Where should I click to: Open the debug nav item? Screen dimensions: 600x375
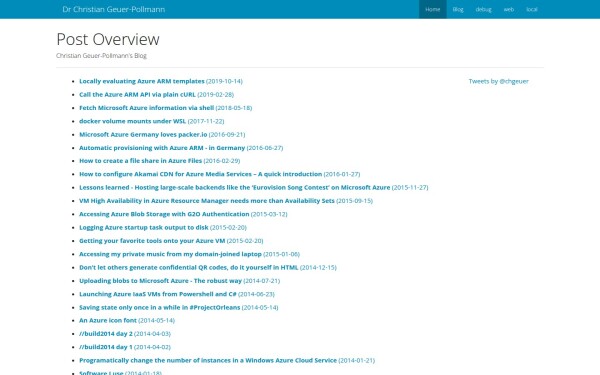click(x=483, y=9)
